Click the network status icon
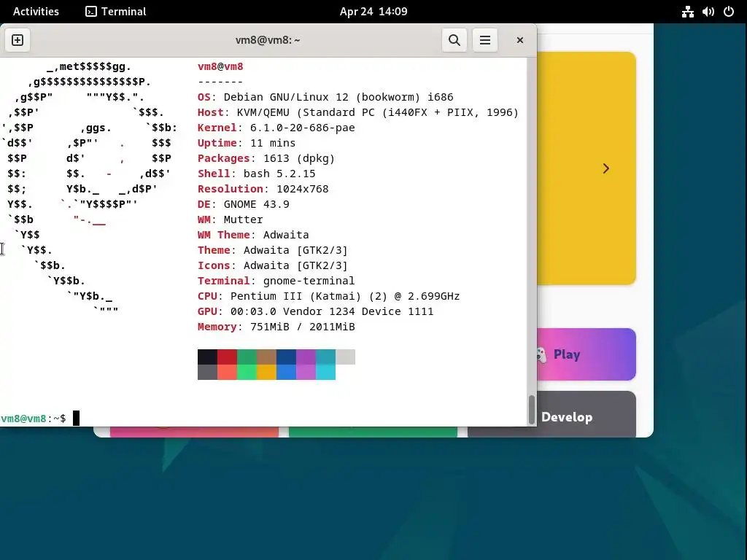The height and width of the screenshot is (560, 747). (x=687, y=12)
